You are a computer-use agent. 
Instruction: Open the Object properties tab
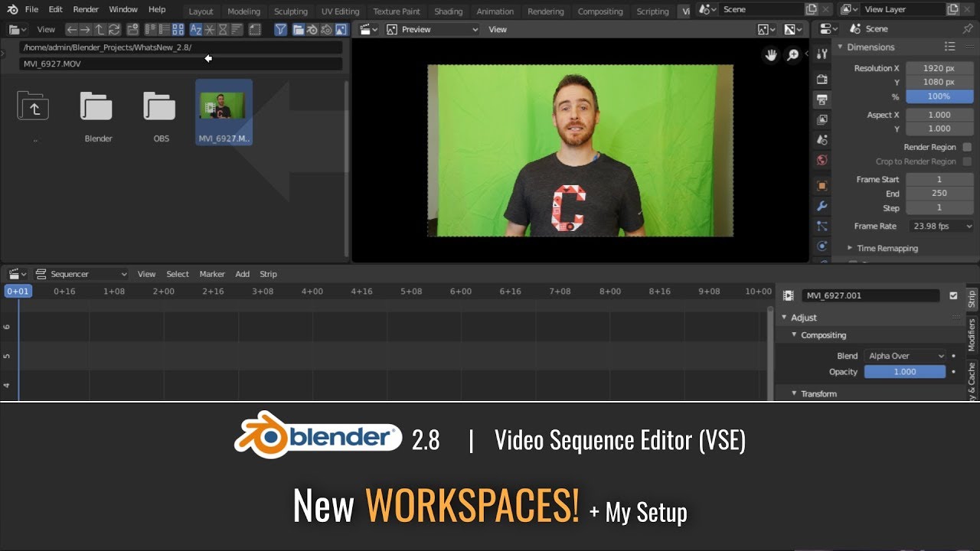point(822,186)
